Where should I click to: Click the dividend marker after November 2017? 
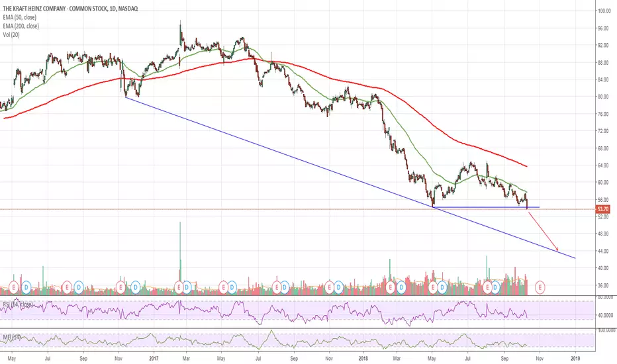[x=338, y=287]
